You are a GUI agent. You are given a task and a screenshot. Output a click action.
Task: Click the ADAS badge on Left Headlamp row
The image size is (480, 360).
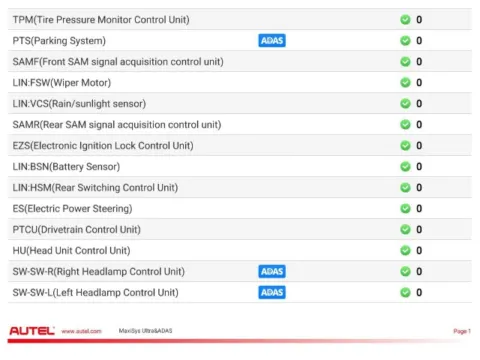click(272, 293)
